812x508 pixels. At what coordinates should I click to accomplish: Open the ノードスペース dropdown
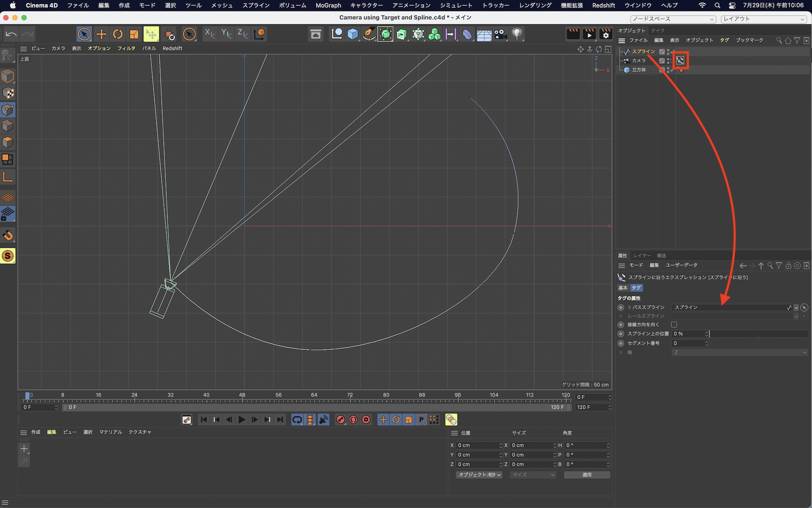[x=673, y=19]
